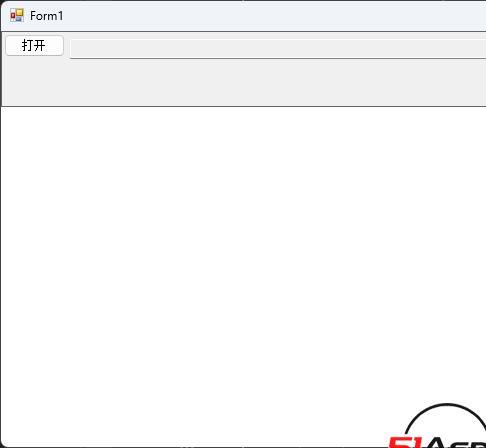Screen dimensions: 486x448
Task: Click the digit 1 in Form1 title
Action: [60, 16]
